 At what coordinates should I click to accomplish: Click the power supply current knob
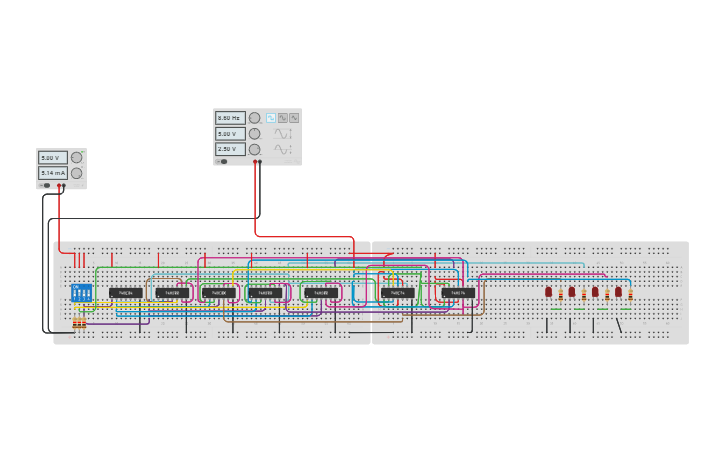76,173
